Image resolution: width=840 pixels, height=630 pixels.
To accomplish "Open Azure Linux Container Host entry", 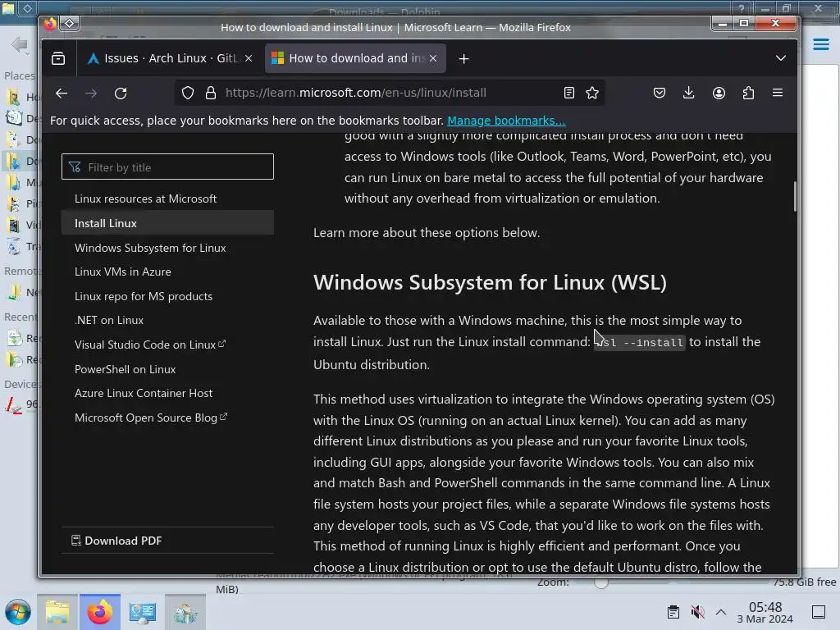I will (x=144, y=393).
